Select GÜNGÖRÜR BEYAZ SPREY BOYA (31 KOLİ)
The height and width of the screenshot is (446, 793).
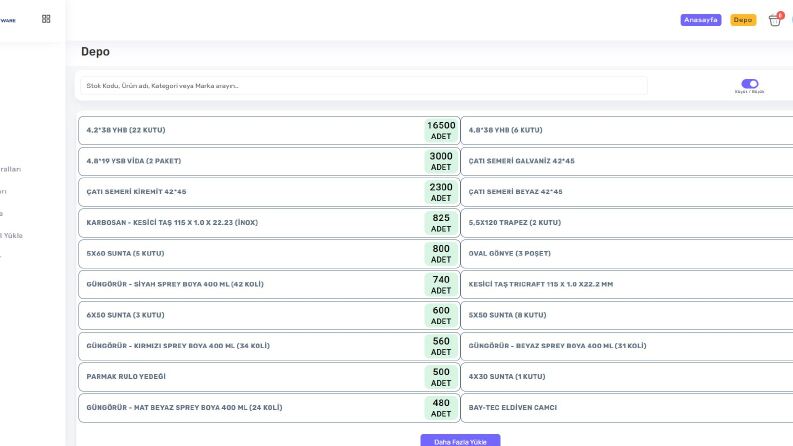[x=627, y=346]
